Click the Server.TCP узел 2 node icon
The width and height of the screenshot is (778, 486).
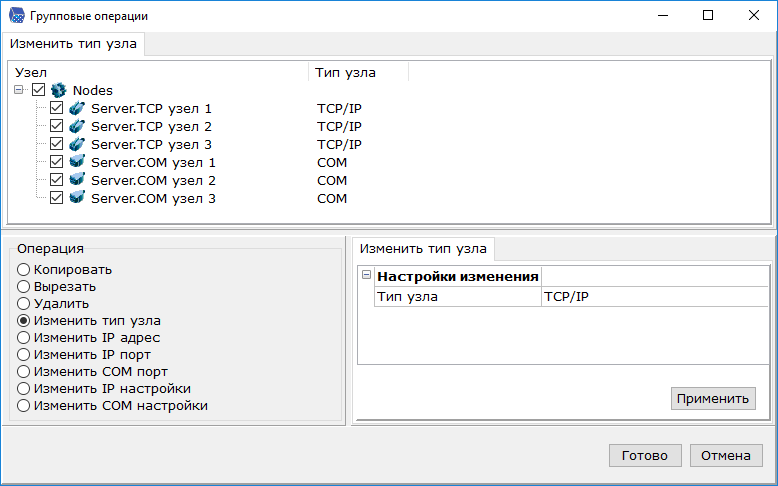(x=76, y=126)
